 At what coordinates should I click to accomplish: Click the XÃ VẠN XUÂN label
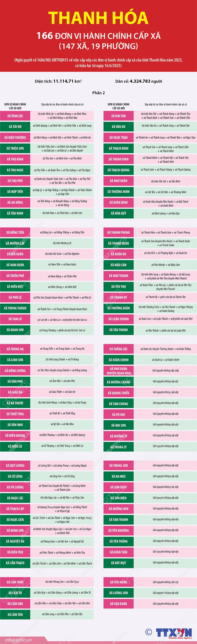click(x=119, y=604)
